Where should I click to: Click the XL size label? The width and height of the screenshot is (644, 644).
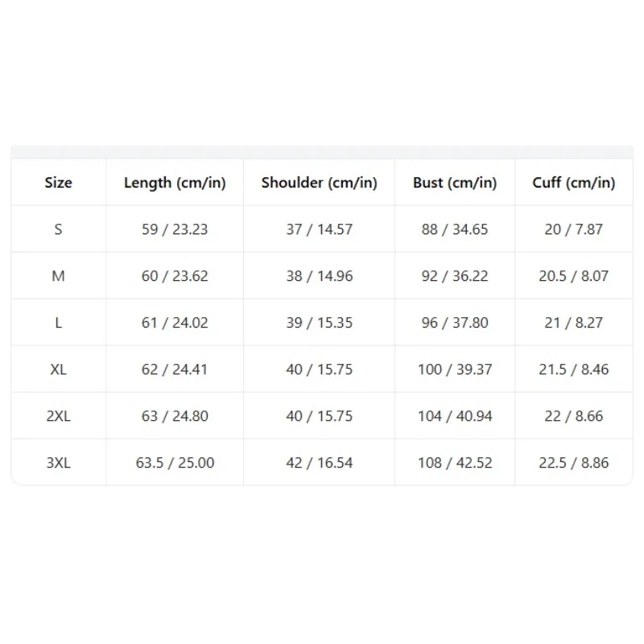pos(58,369)
